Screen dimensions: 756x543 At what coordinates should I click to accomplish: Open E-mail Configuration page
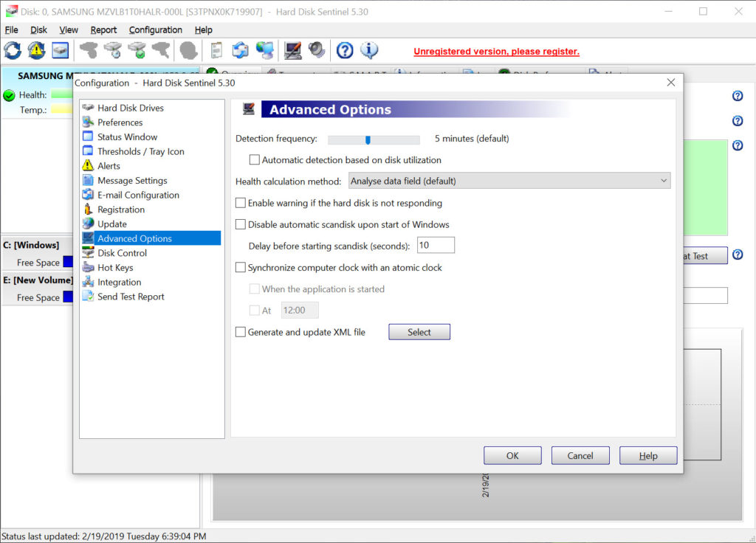138,195
